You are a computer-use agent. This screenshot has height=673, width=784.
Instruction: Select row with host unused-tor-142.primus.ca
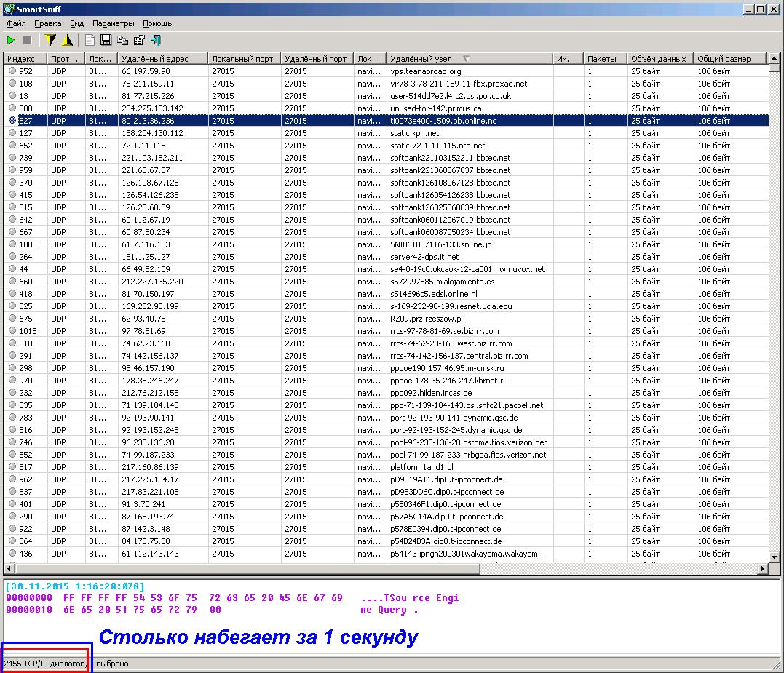coord(386,108)
